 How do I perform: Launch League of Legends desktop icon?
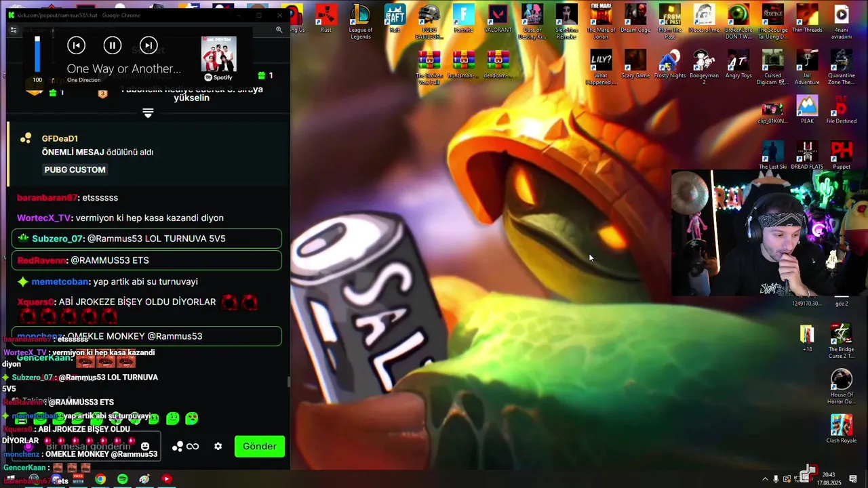coord(361,21)
